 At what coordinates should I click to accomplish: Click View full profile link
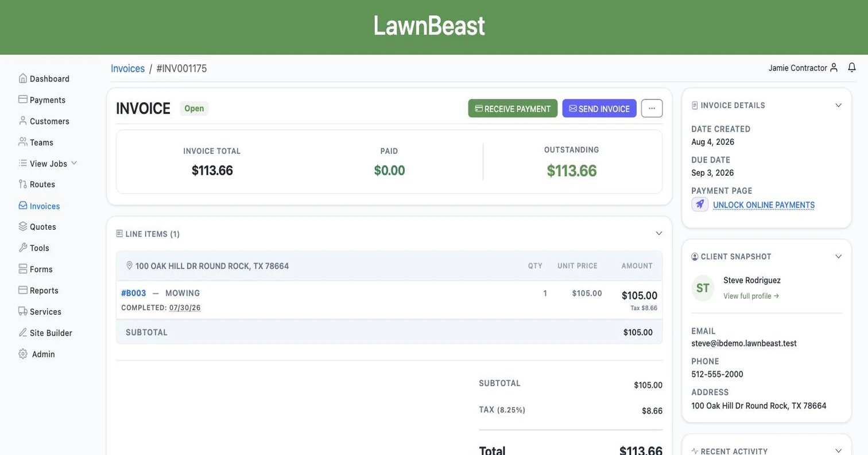[751, 296]
